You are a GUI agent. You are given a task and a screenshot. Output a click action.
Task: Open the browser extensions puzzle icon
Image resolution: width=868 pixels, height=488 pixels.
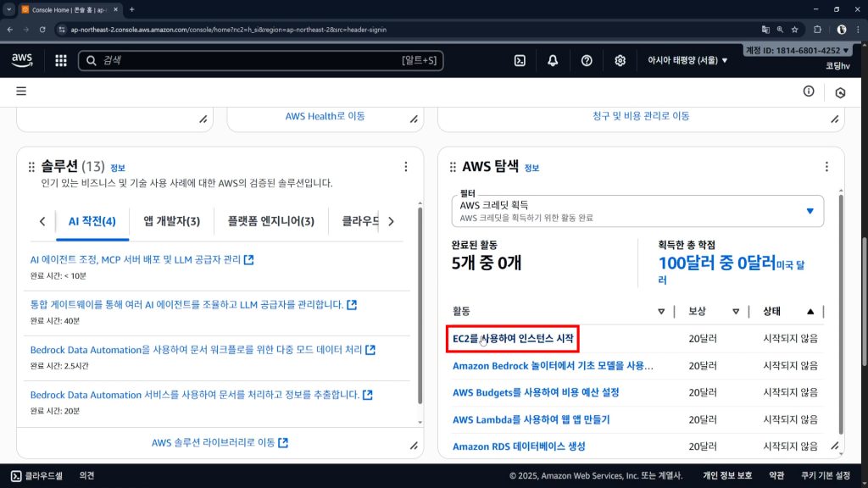point(818,30)
